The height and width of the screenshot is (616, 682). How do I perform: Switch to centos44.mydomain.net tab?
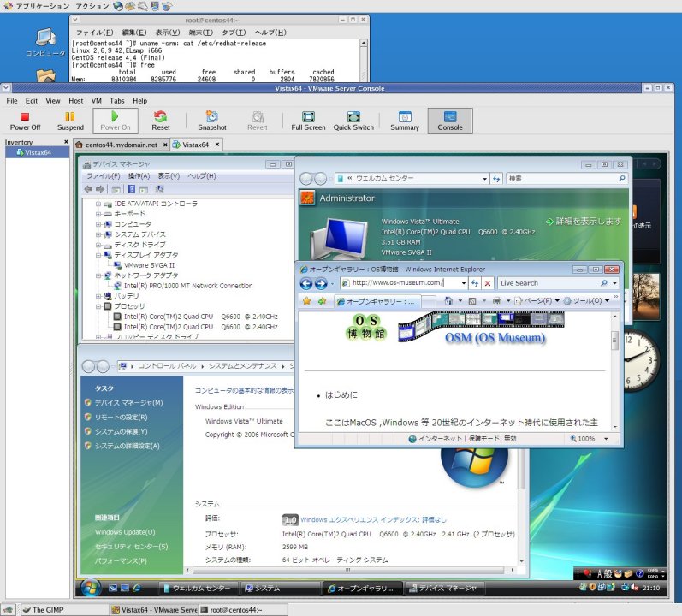pyautogui.click(x=121, y=145)
